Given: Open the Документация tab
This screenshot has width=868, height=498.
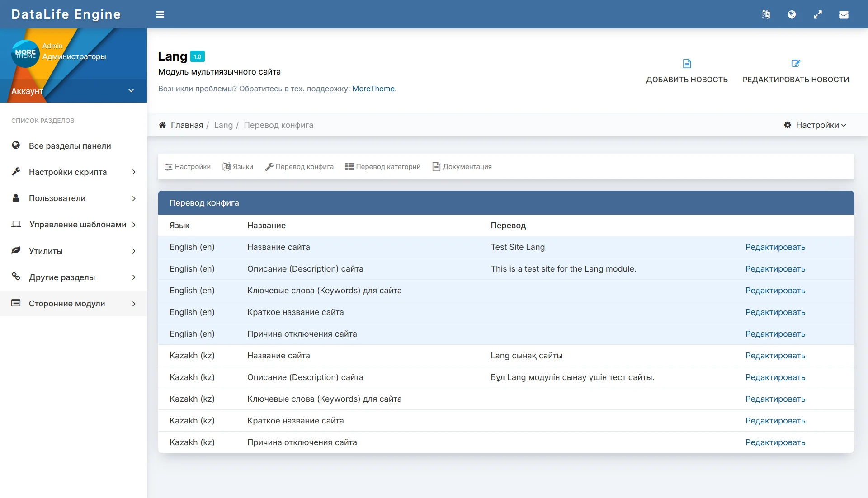Looking at the screenshot, I should pyautogui.click(x=462, y=167).
